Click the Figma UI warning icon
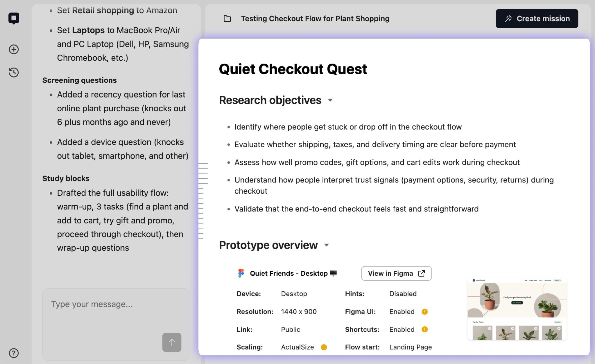 (424, 312)
